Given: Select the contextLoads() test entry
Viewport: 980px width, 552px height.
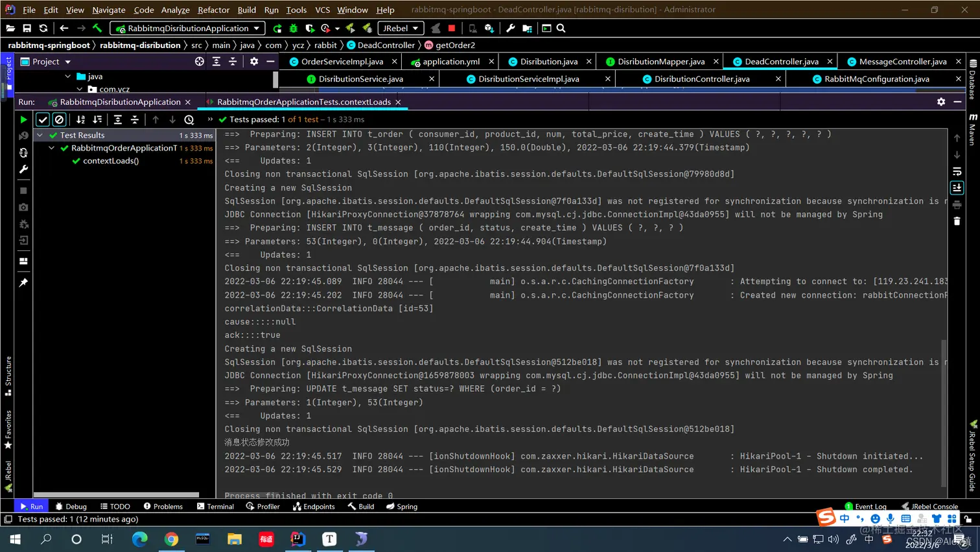Looking at the screenshot, I should pos(111,161).
